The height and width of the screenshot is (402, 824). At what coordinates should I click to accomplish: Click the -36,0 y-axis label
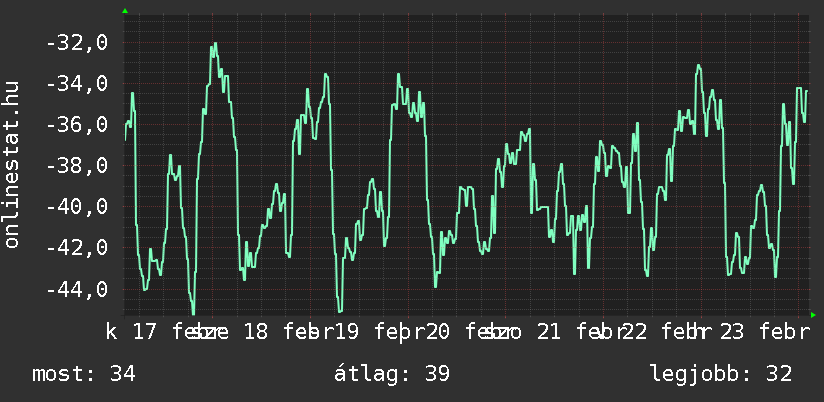[x=77, y=125]
